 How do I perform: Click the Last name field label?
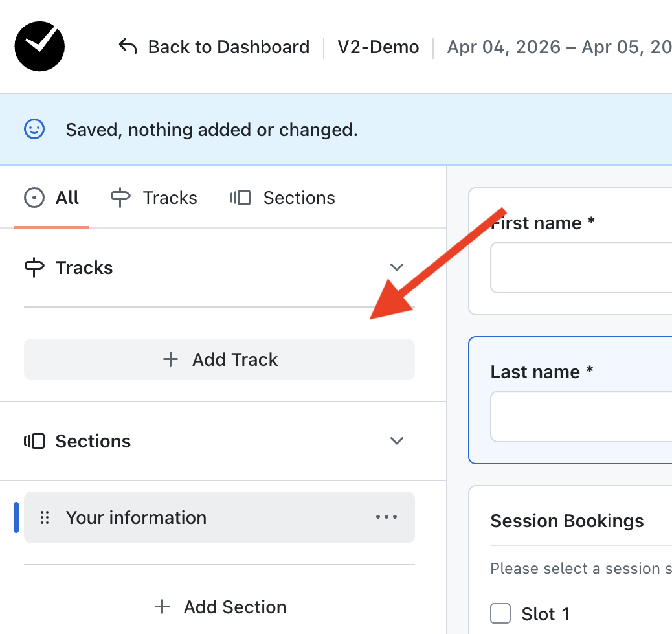tap(542, 372)
